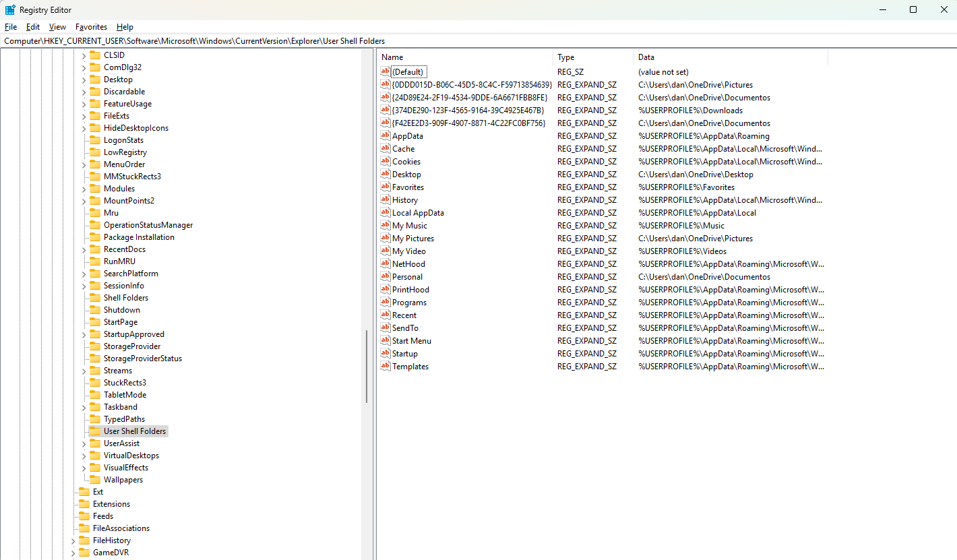Click the string value icon beside AppData
The image size is (957, 560).
tap(385, 135)
